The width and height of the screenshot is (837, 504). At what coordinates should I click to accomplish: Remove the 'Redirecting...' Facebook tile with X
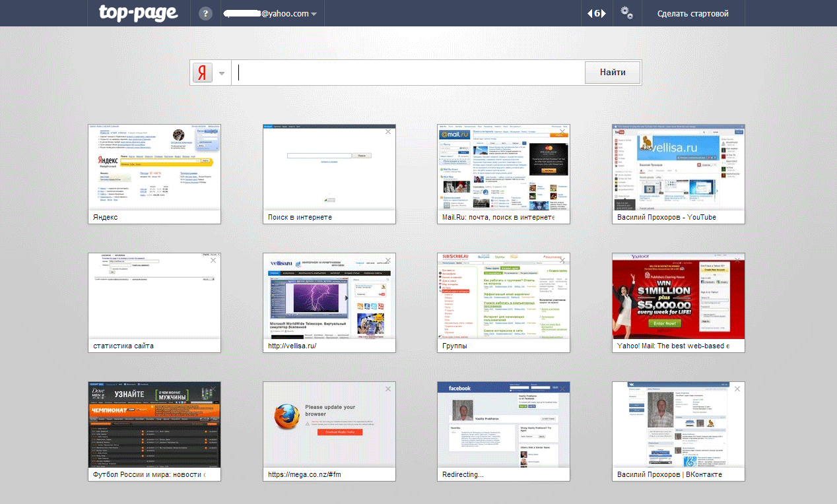pyautogui.click(x=562, y=389)
